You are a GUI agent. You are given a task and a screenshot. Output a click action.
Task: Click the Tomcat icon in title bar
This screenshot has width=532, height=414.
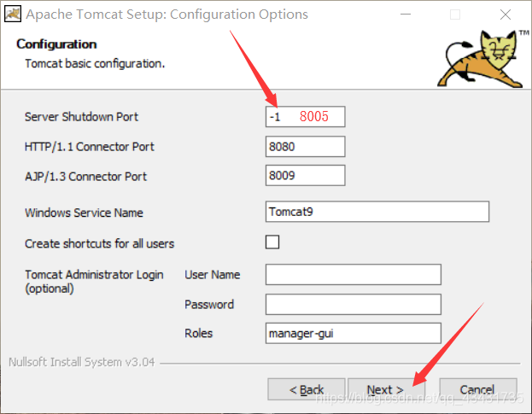click(13, 15)
